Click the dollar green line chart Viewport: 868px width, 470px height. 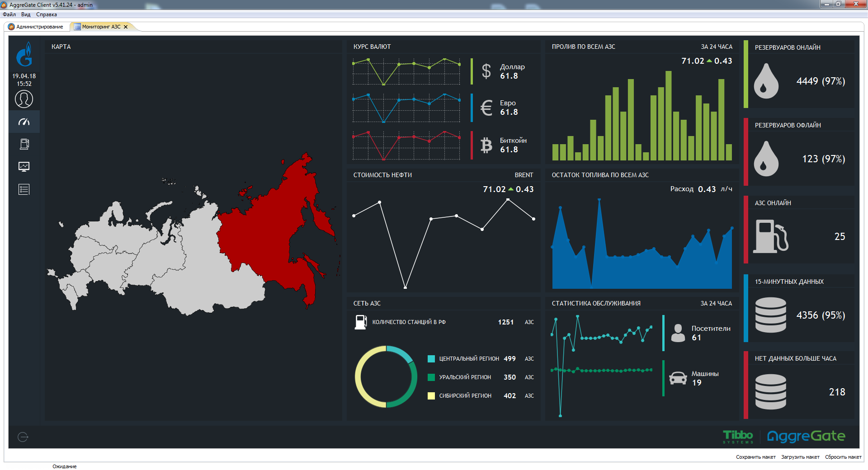(x=406, y=71)
